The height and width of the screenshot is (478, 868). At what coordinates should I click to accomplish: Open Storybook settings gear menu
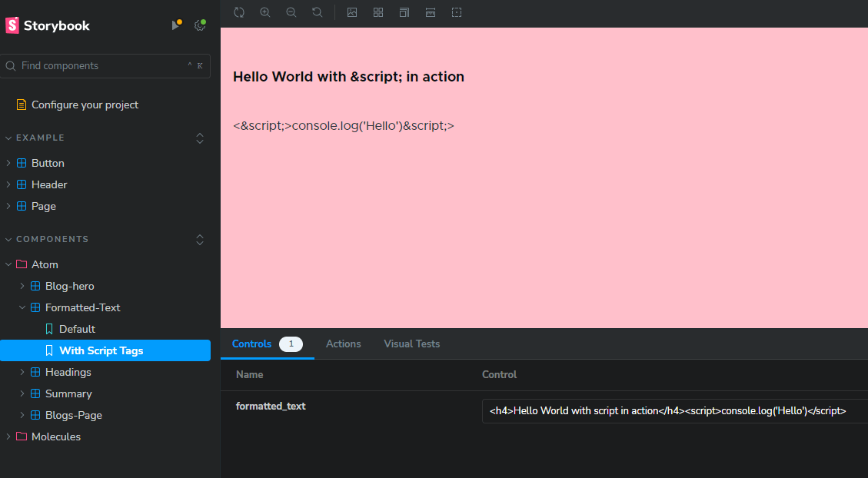200,25
